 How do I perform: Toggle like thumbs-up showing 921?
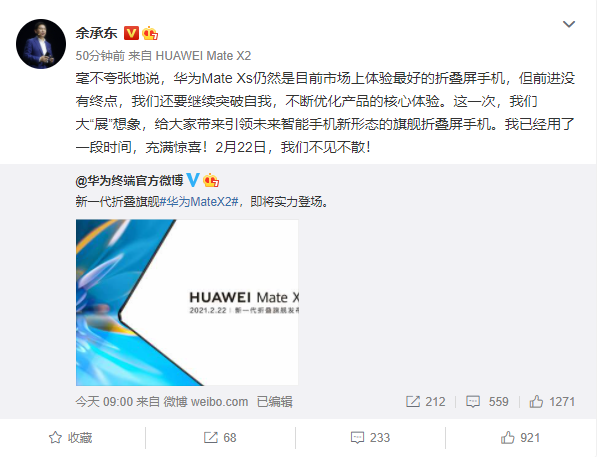coord(520,438)
